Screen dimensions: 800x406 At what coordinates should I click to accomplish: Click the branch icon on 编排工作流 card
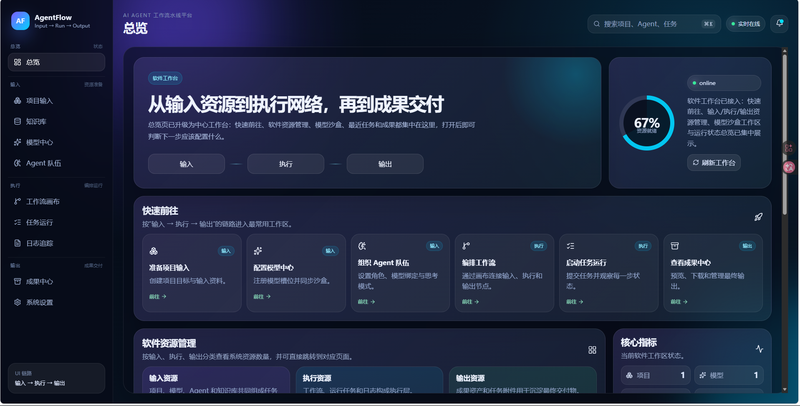[466, 246]
